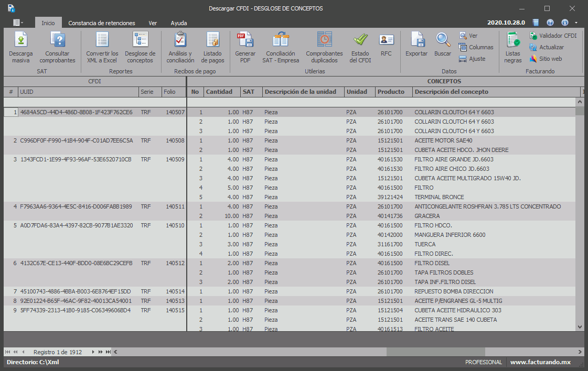
Task: Launch Análisis y conciliación tool
Action: click(180, 47)
